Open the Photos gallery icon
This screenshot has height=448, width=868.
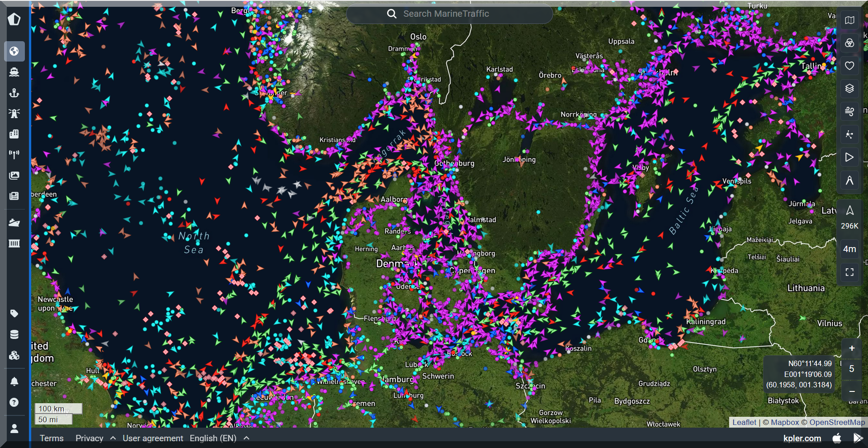pos(14,175)
